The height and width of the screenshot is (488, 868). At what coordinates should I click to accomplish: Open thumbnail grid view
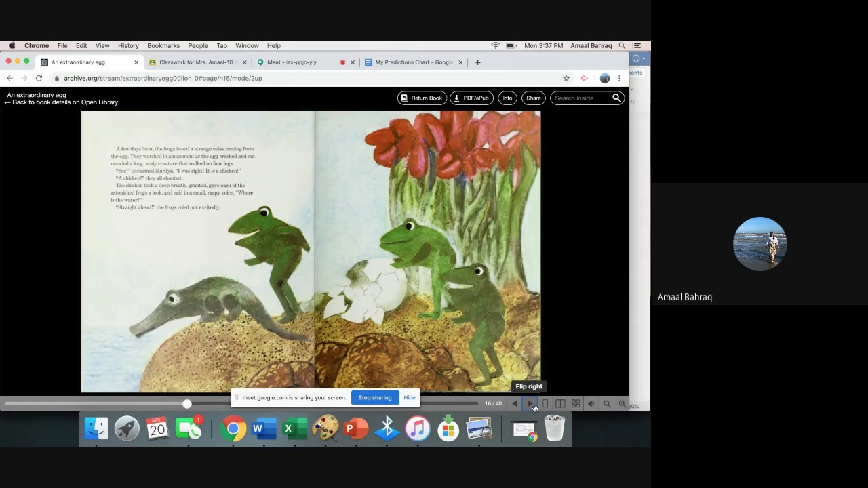click(x=576, y=404)
